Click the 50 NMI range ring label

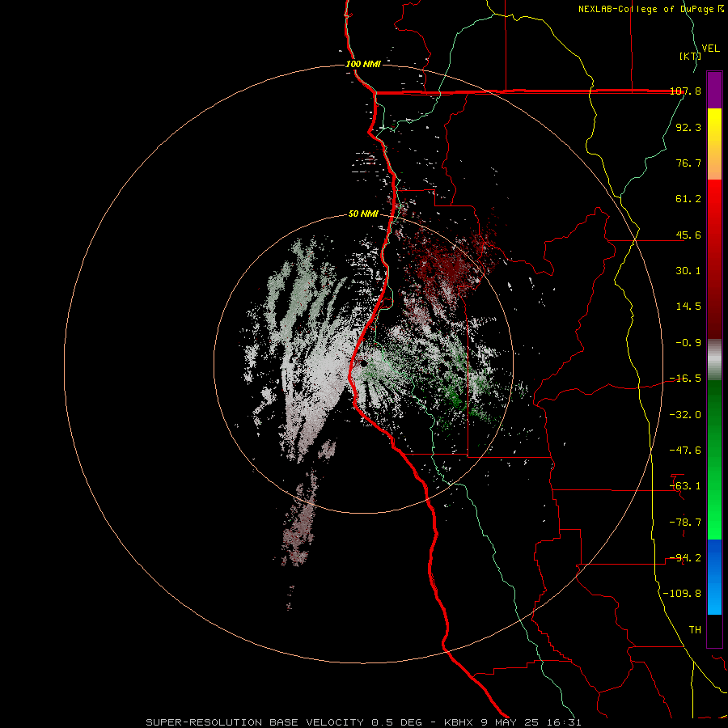(363, 214)
